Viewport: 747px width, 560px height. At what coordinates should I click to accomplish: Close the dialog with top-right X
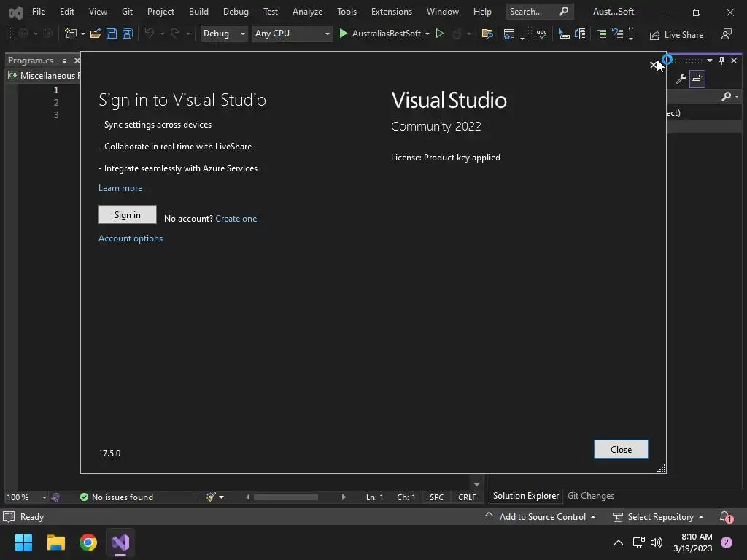654,65
